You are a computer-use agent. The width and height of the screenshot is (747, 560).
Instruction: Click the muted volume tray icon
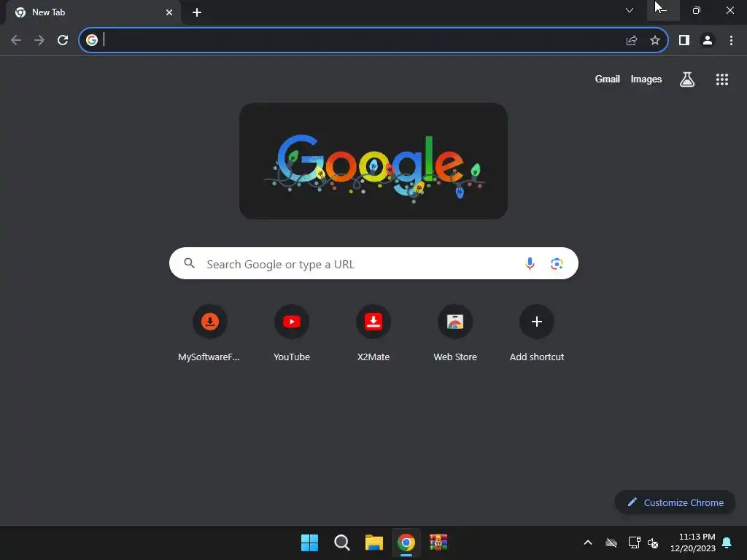click(x=653, y=542)
